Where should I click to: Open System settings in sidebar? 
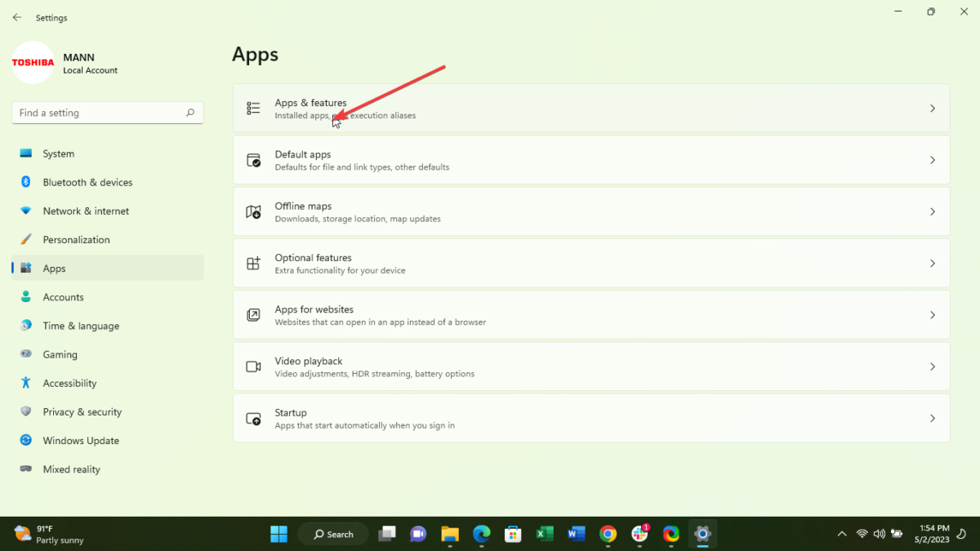click(x=108, y=153)
